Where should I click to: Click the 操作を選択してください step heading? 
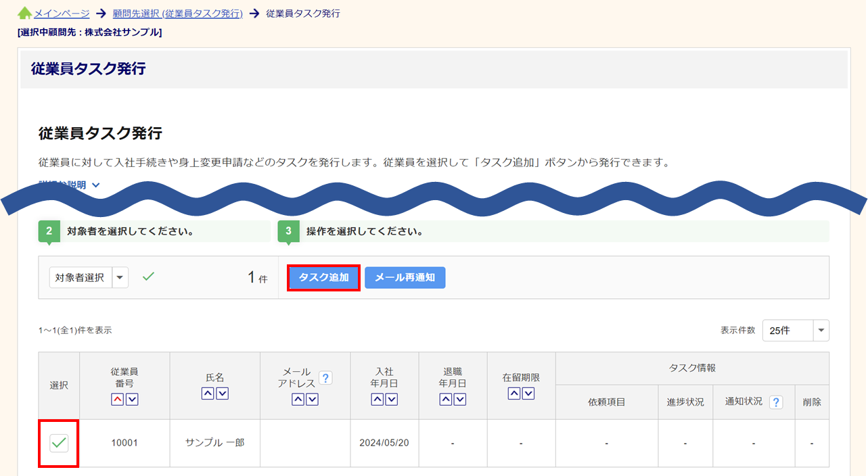(x=365, y=231)
